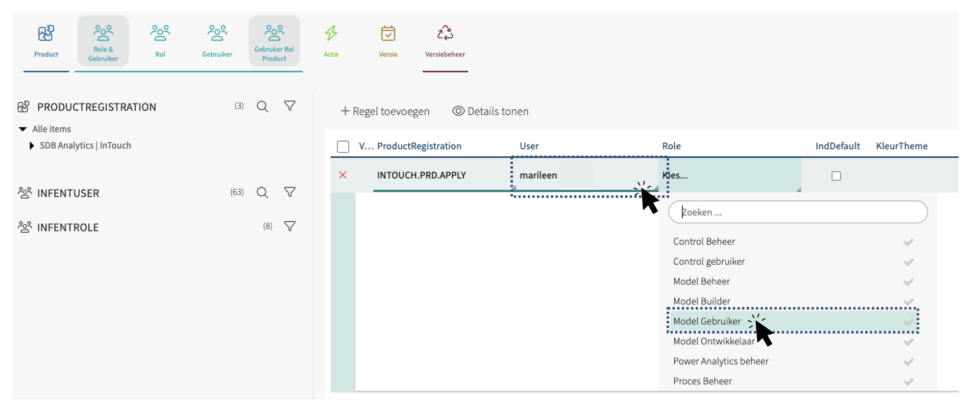
Task: Open the User dropdown showing marileen
Action: click(x=584, y=175)
